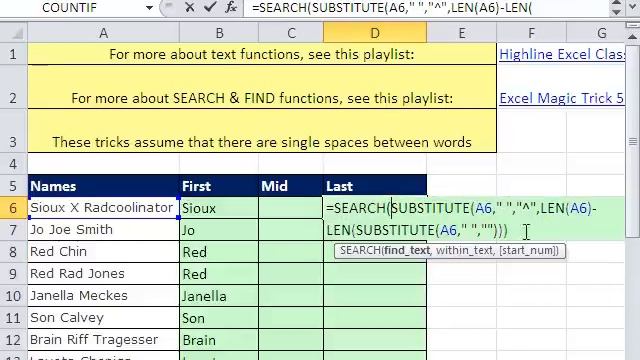Click the text functions playlist cell
The width and height of the screenshot is (640, 360).
262,54
